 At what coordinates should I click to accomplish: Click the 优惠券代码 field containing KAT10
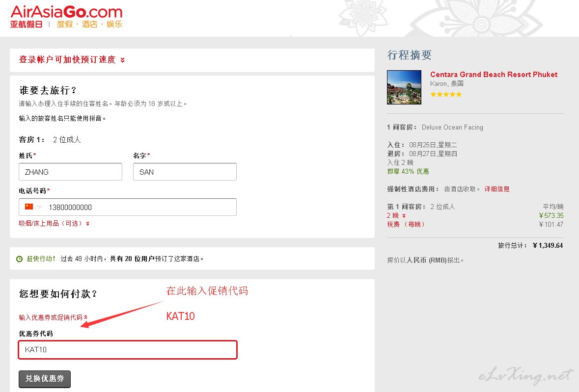[127, 350]
